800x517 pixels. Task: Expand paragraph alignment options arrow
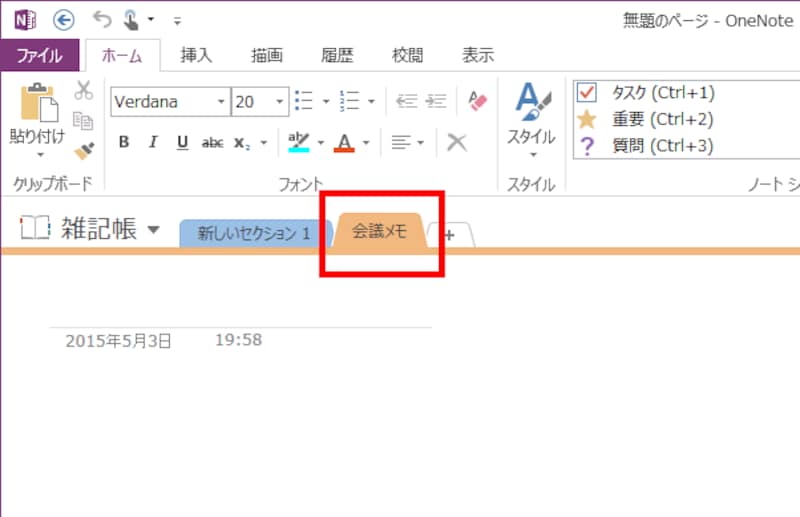(x=421, y=142)
